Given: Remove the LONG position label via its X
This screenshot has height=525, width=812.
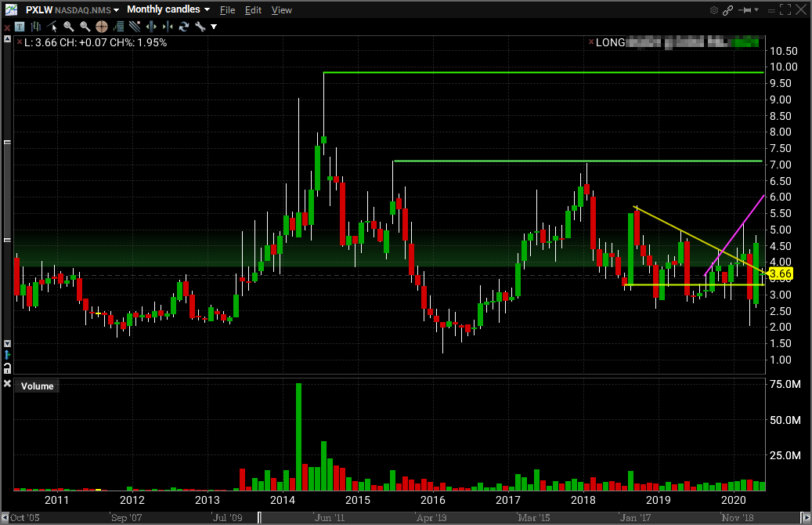Looking at the screenshot, I should pyautogui.click(x=591, y=42).
